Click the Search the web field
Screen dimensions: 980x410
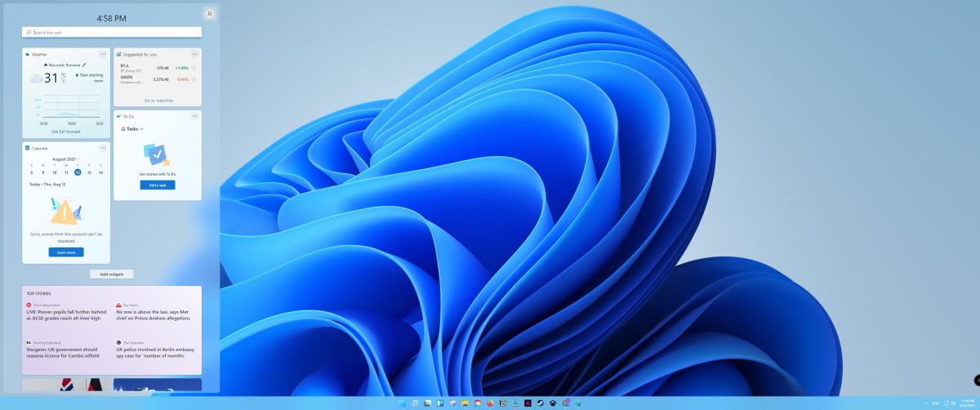[x=112, y=33]
